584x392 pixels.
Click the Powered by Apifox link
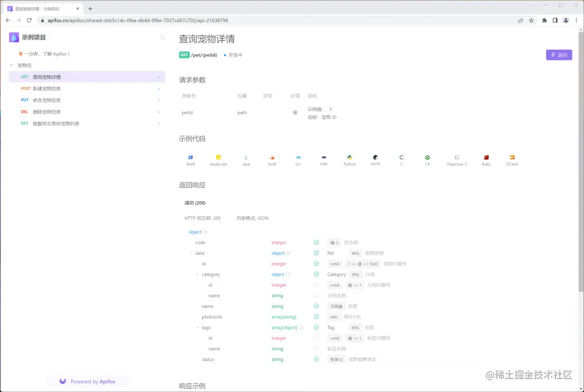coord(87,381)
